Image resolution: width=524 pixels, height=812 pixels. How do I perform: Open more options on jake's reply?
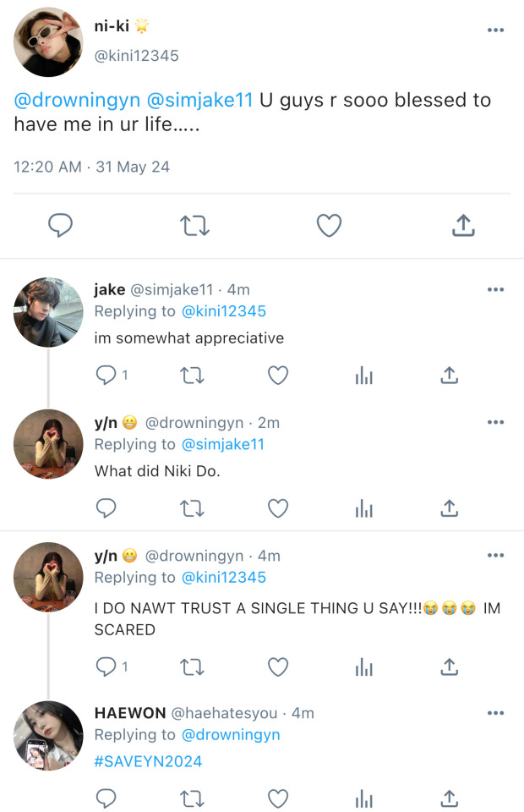(x=496, y=290)
